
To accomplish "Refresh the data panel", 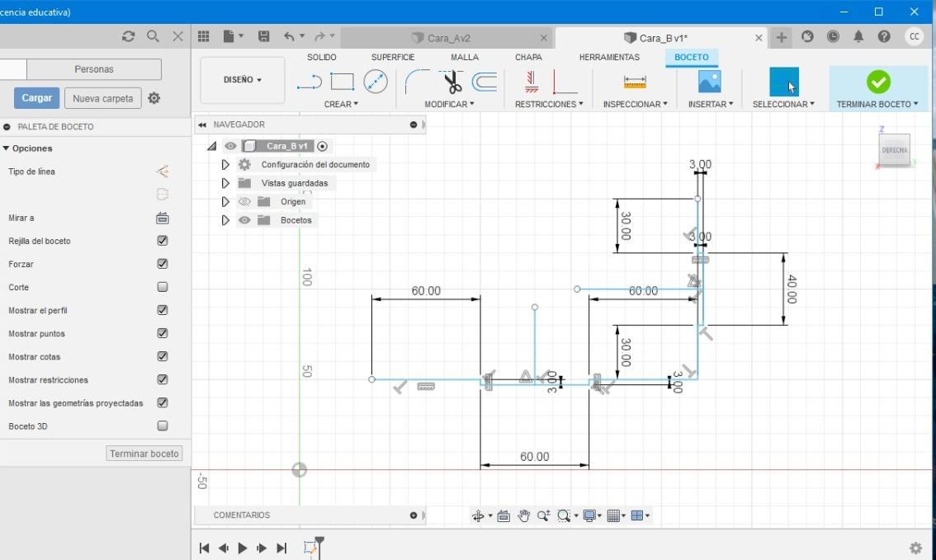I will 128,36.
